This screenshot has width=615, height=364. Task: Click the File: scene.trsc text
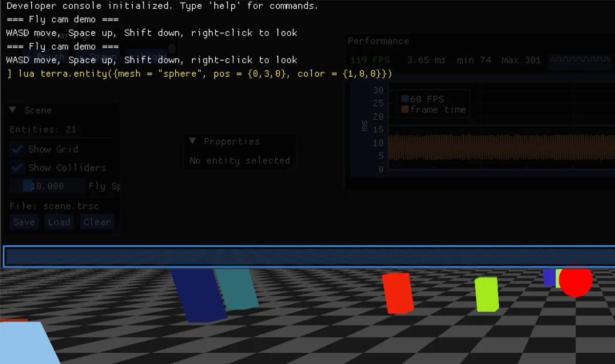54,206
